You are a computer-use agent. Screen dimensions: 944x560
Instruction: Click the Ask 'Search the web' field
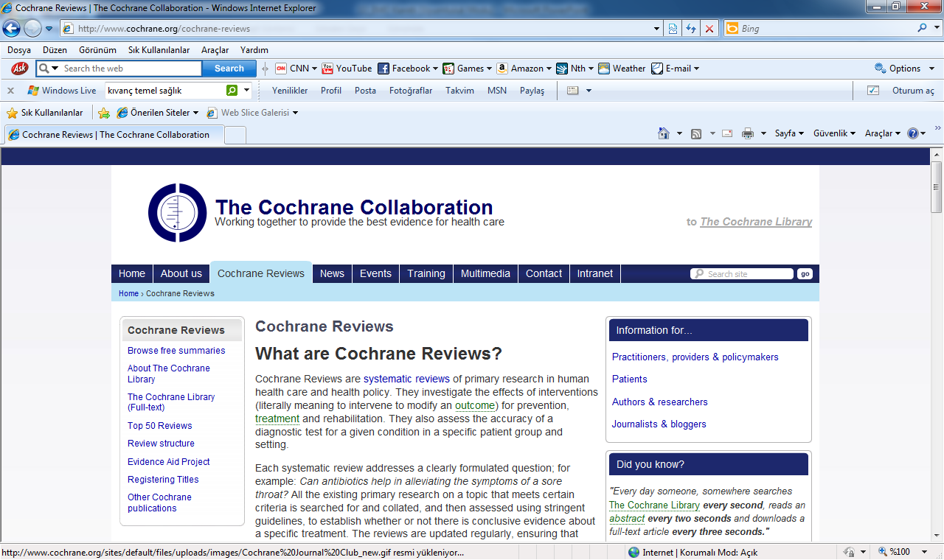(131, 69)
